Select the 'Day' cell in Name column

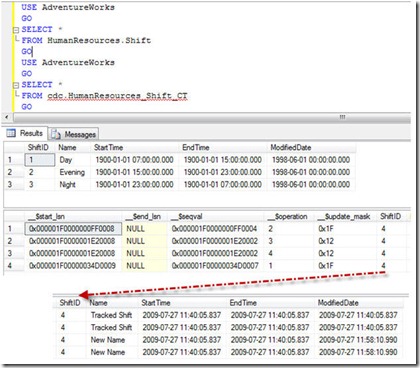click(72, 160)
